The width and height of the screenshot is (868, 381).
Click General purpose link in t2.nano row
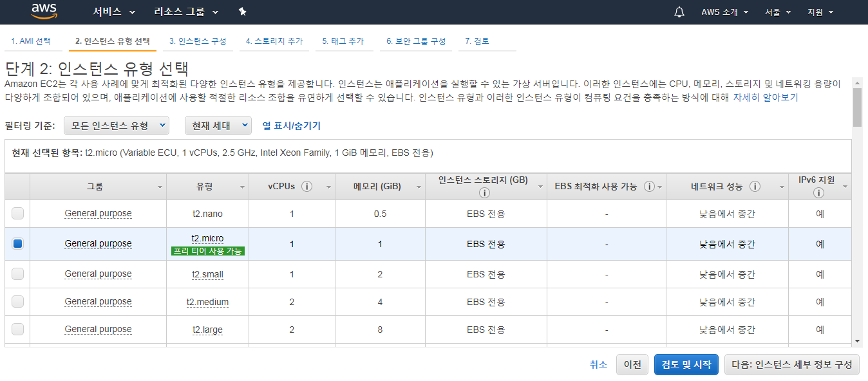98,213
